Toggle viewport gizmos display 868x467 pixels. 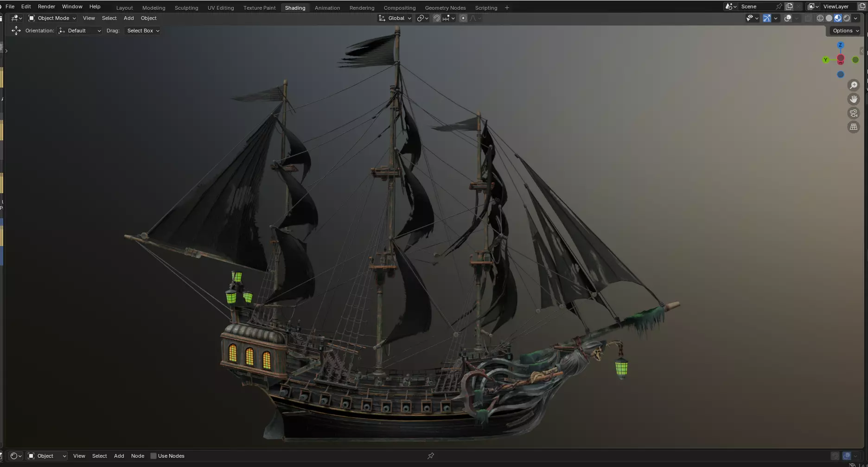[x=767, y=18]
